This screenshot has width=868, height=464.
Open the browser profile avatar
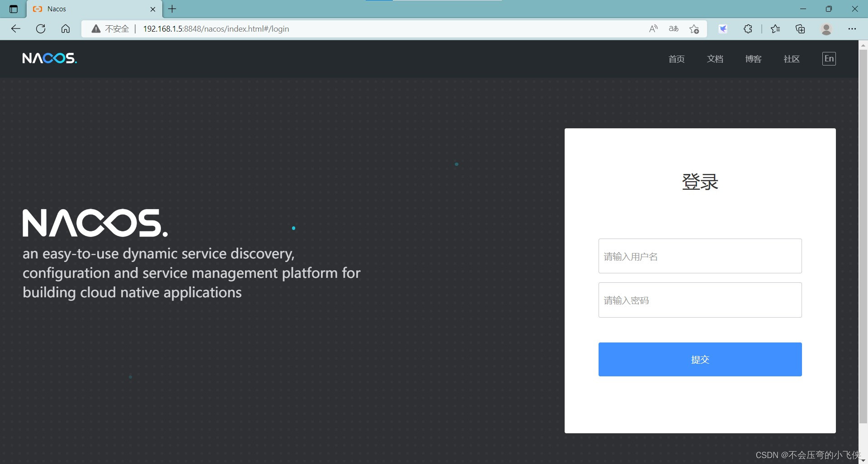click(x=826, y=29)
